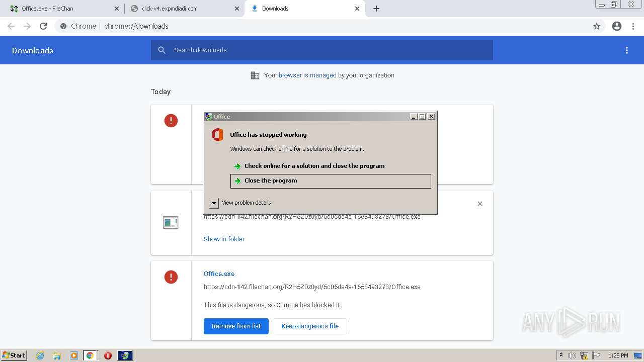The image size is (644, 362).
Task: Open the red Opera taskbar icon
Action: click(108, 355)
